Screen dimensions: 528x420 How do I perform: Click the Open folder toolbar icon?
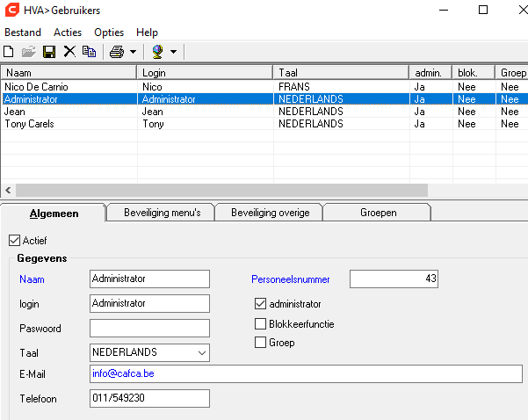pos(29,52)
